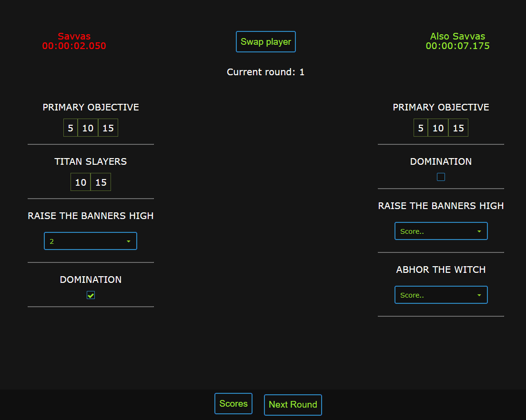The height and width of the screenshot is (420, 526).
Task: Select 5 in Savvas's Primary Objective
Action: click(x=71, y=128)
